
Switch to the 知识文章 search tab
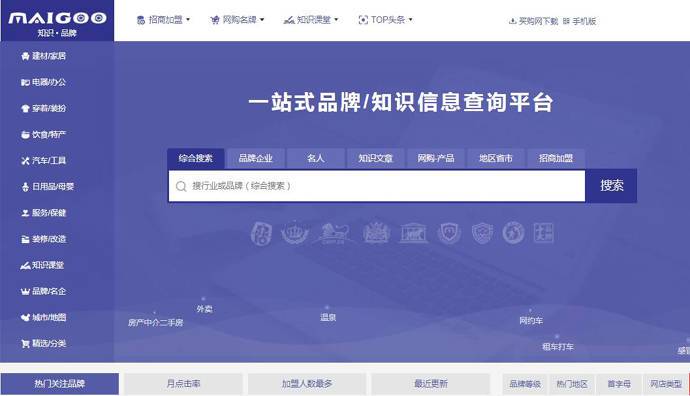pos(375,158)
